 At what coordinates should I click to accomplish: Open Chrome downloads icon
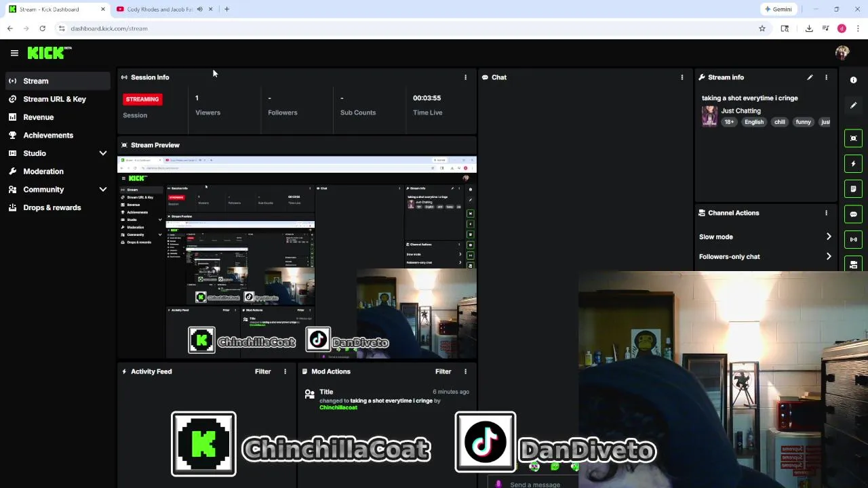click(809, 28)
